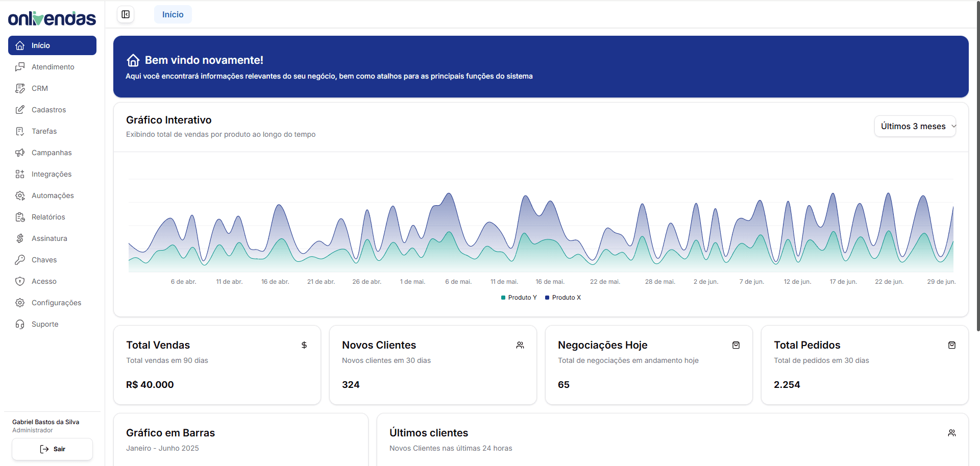Expand the Cadastros menu item
Screen dimensions: 980x466
[48, 109]
